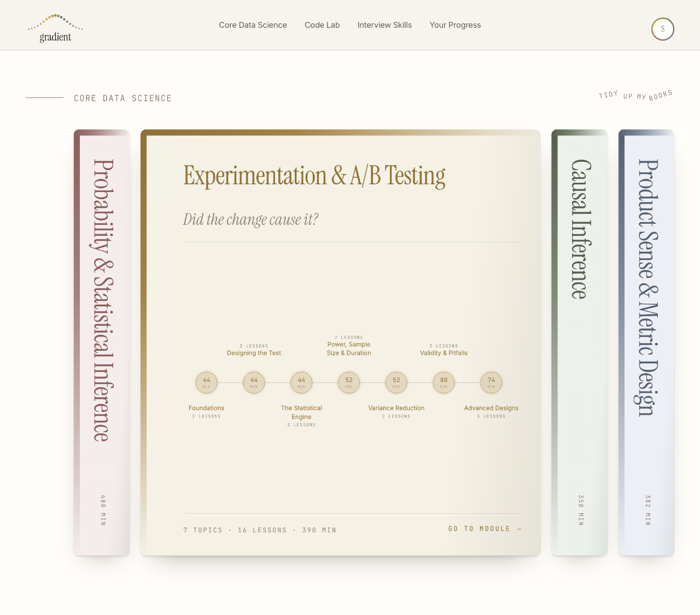Open Probability & Statistical Inference book spine
Viewport: 700px width, 615px height.
(x=102, y=343)
